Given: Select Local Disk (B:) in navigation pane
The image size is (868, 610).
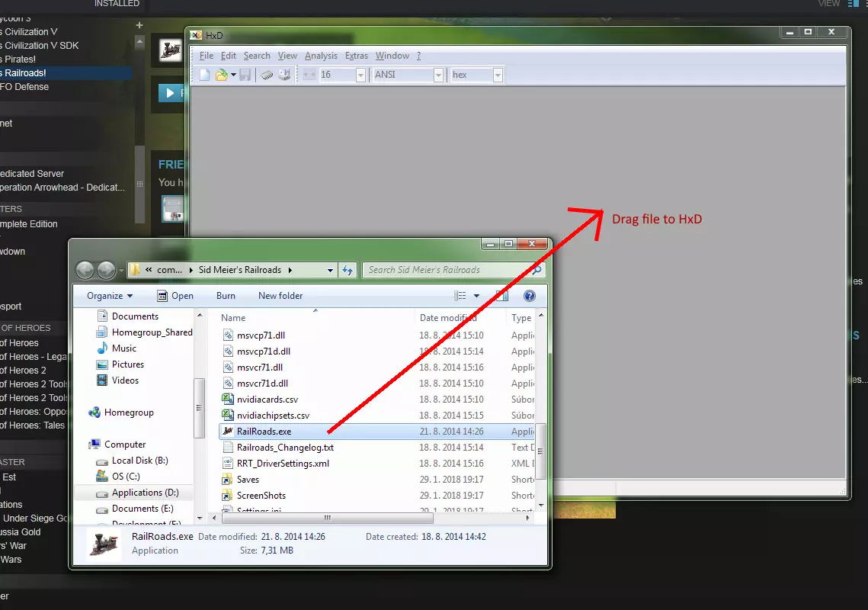Looking at the screenshot, I should pyautogui.click(x=139, y=461).
